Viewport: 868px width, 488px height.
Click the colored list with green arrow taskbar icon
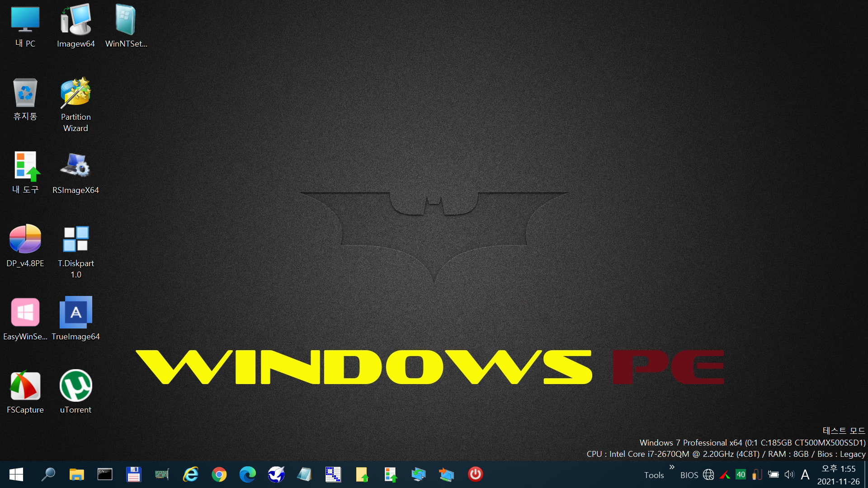point(390,474)
